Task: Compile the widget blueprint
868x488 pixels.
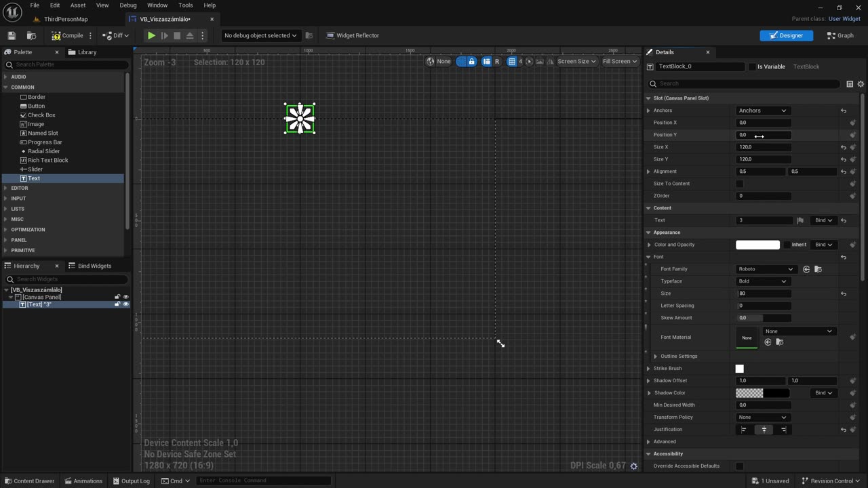Action: tap(67, 35)
